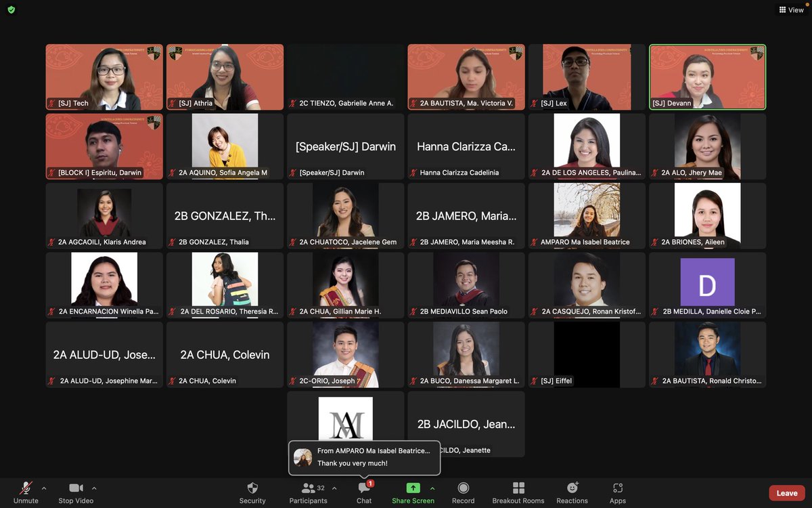812x508 pixels.
Task: Select 2A ALUD-UD, Josephine tile
Action: 104,355
